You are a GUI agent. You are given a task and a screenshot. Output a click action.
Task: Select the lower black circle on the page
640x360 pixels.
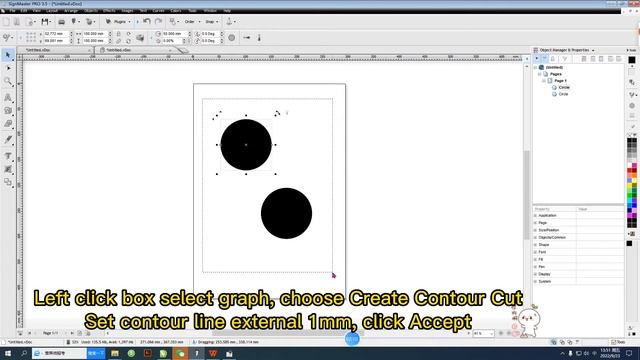[287, 213]
